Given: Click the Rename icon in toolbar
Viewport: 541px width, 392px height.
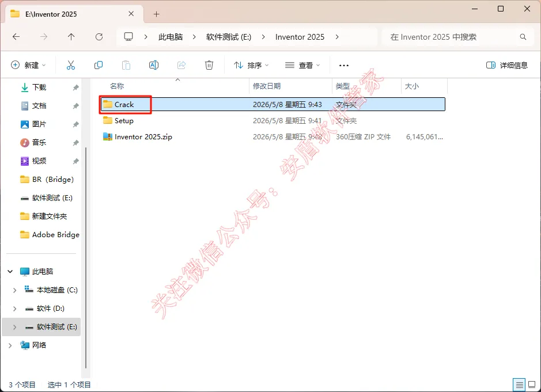Looking at the screenshot, I should pyautogui.click(x=153, y=65).
